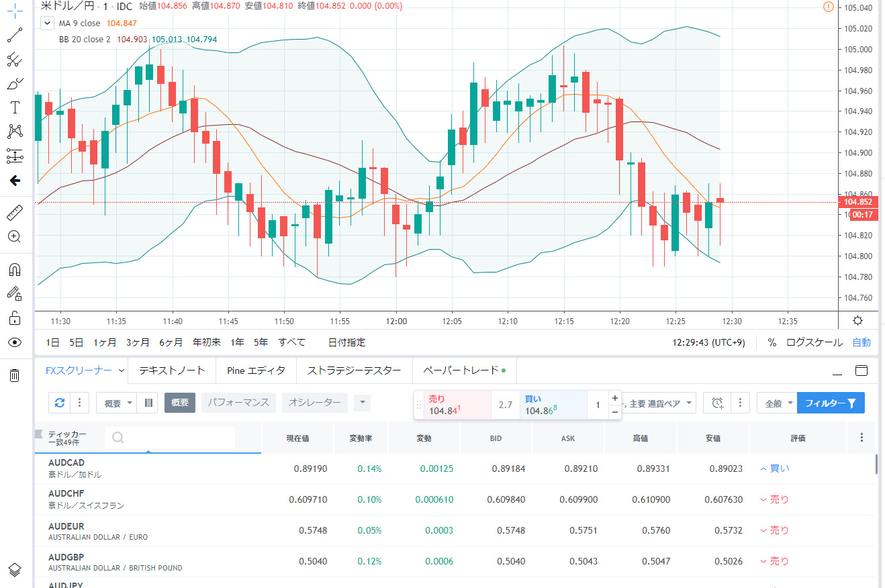Open the 主要 通貨ペア dropdown
885x588 pixels.
pos(658,403)
